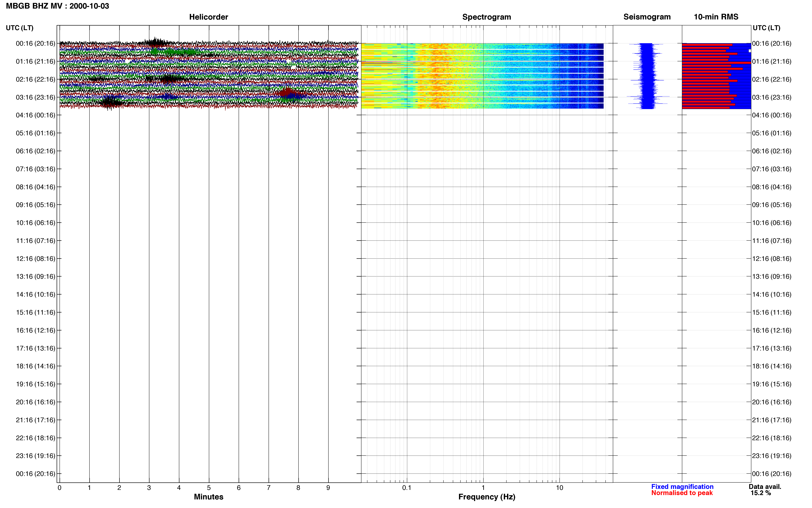Click the left '01:16 (21:16)' time label

(36, 61)
